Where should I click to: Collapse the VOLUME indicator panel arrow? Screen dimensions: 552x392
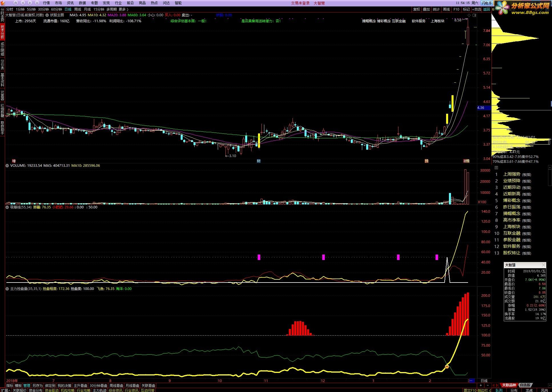click(7, 165)
